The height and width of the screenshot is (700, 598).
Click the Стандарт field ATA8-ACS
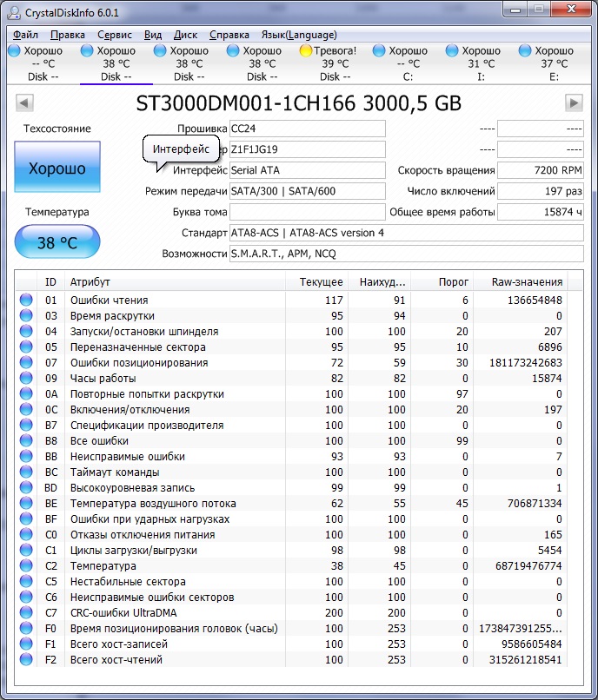click(406, 233)
